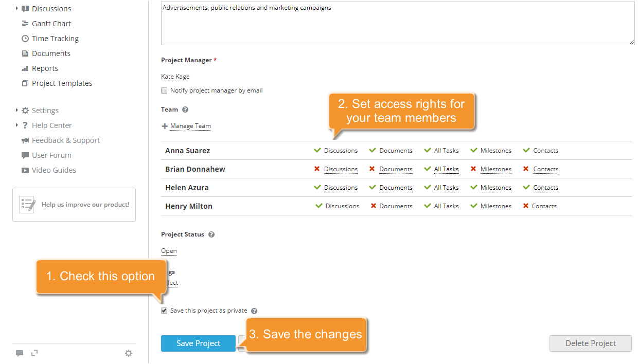Click the Save Project button

tap(198, 343)
